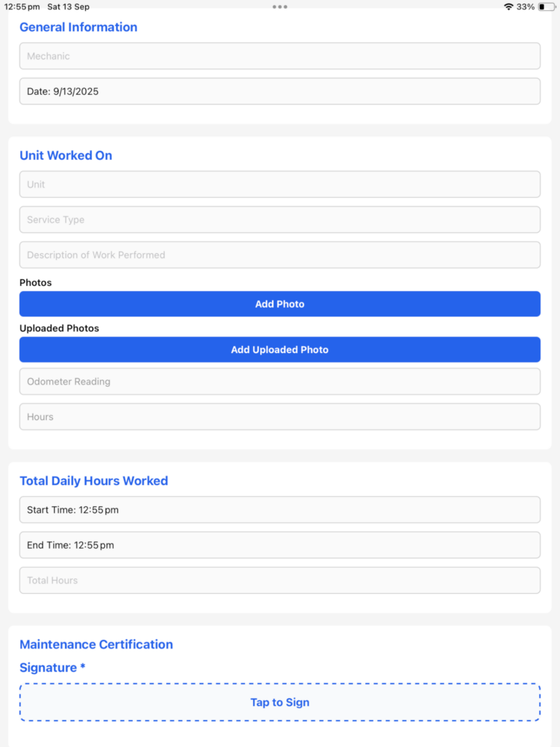Tap the Wi-Fi status icon
560x747 pixels.
tap(508, 7)
